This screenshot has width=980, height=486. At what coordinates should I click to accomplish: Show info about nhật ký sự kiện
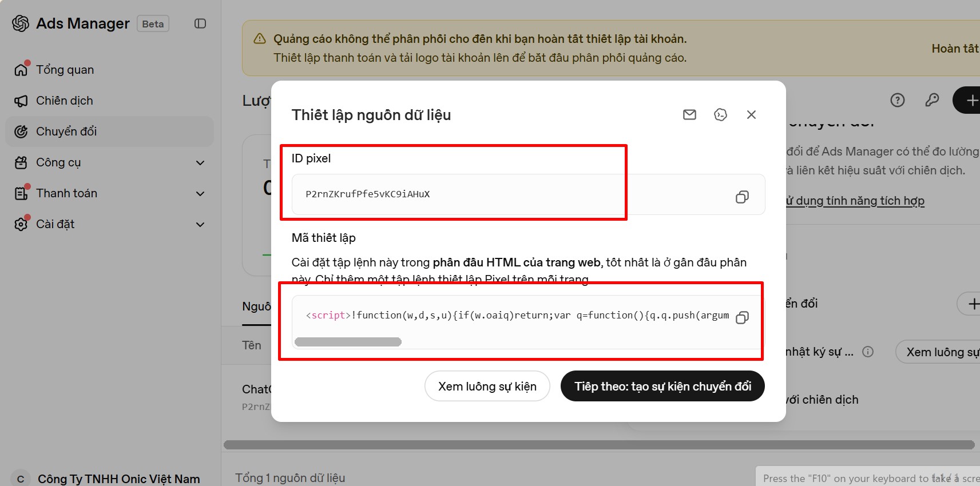868,352
